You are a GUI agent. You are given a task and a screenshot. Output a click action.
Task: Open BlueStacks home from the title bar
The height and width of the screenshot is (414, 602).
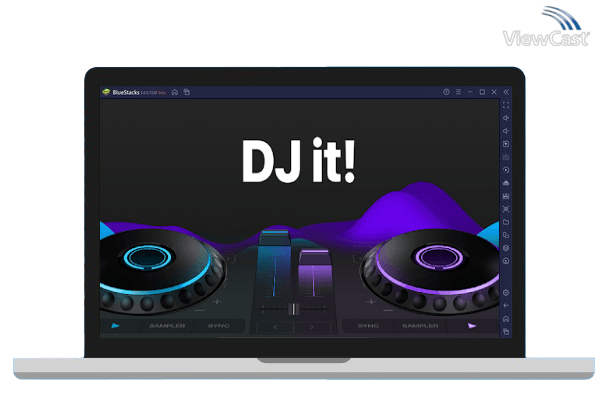[x=175, y=92]
